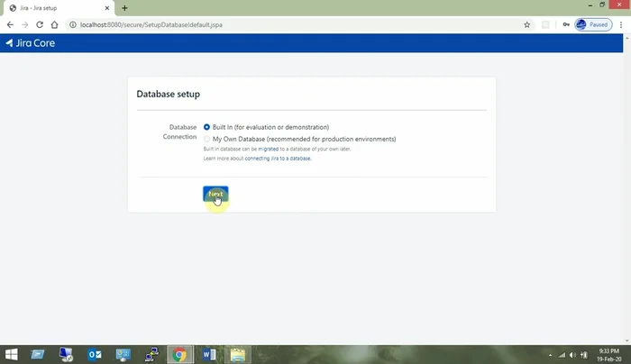Click the address bar URL
The width and height of the screenshot is (631, 364).
(151, 25)
